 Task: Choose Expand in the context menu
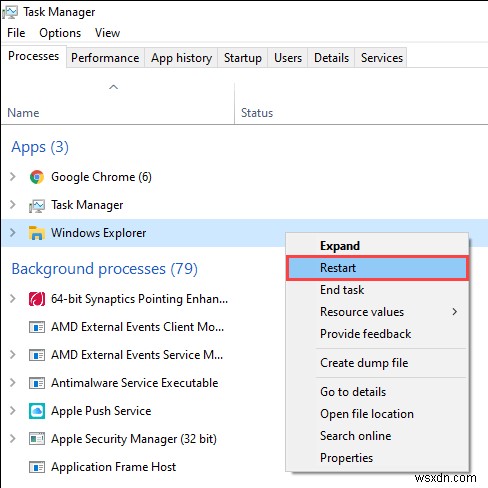[377, 246]
